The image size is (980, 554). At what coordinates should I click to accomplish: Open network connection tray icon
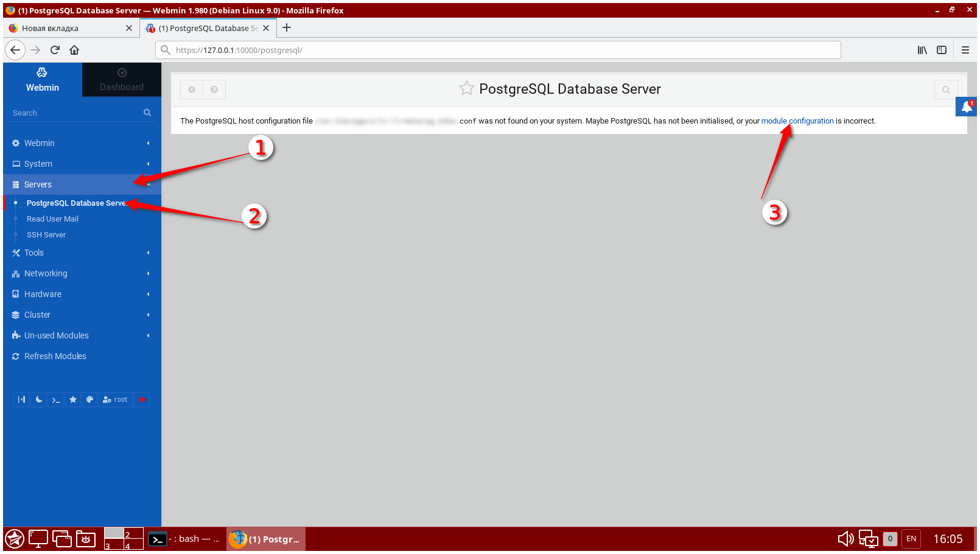coord(868,539)
